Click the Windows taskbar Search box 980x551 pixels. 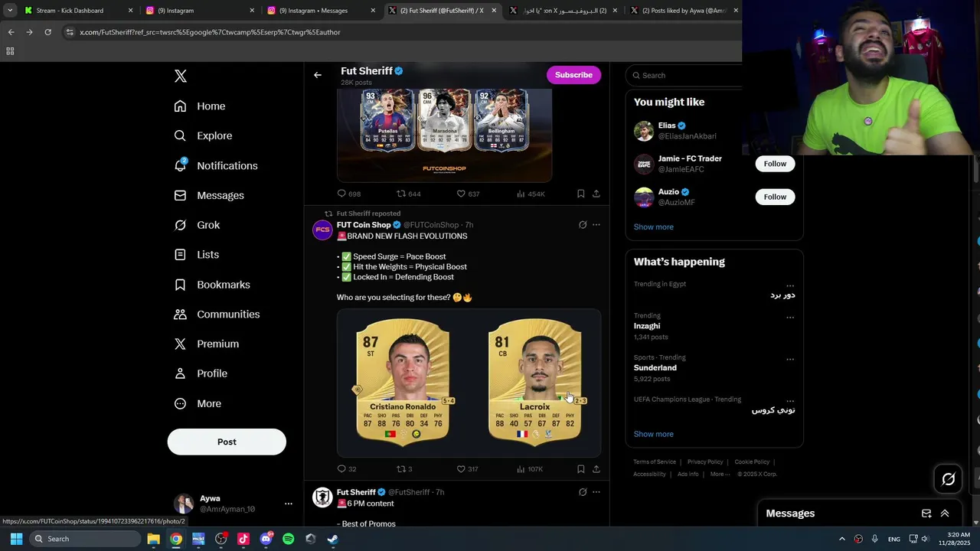pos(86,539)
